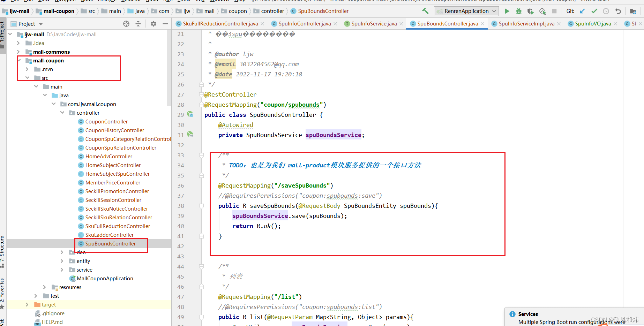Screen dimensions: 644x326
Task: Click SpuBoundsController in the breadcrumb bar
Action: click(320, 11)
